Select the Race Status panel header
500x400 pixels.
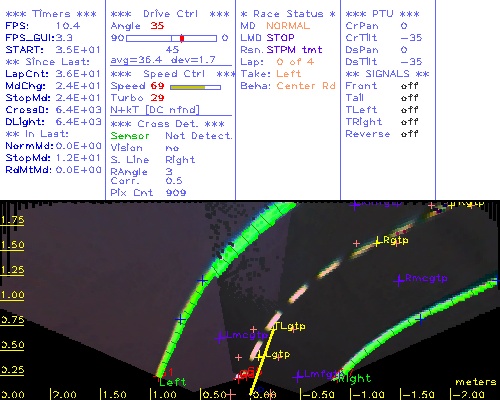288,14
